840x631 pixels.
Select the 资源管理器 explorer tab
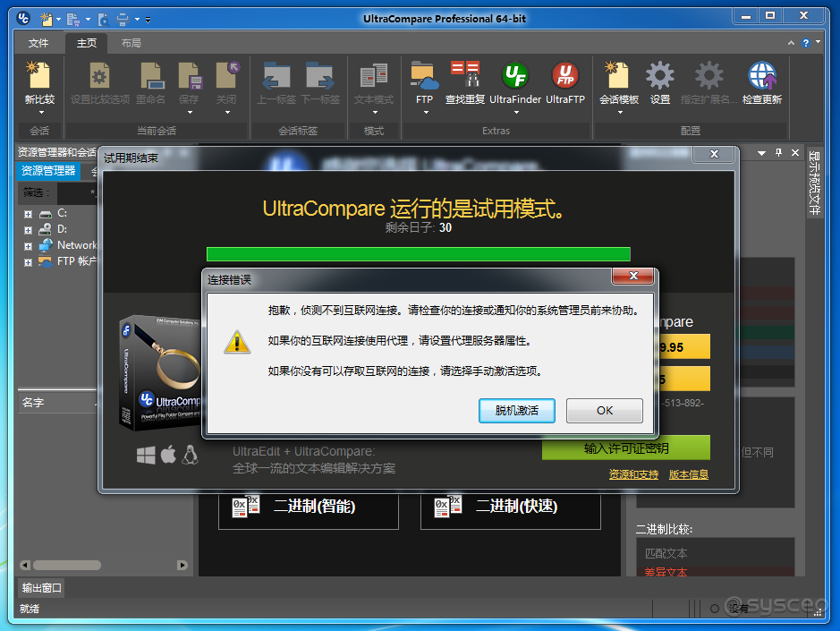[x=48, y=170]
